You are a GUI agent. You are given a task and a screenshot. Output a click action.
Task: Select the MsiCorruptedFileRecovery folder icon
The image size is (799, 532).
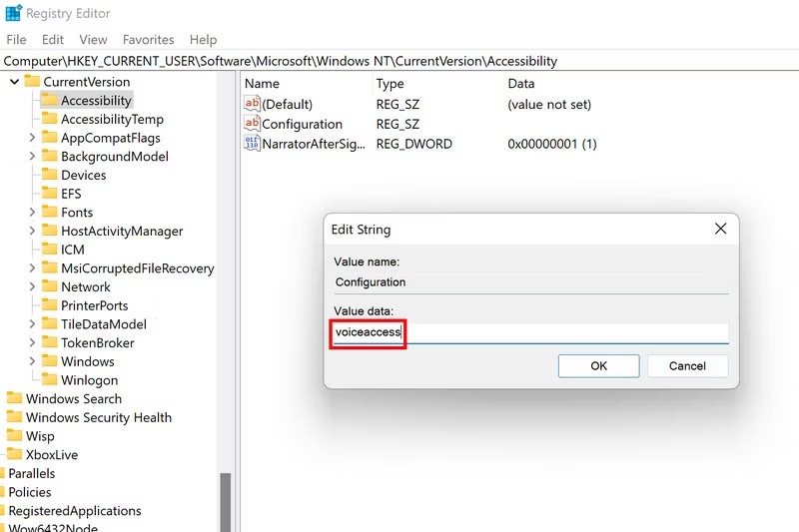coord(49,267)
